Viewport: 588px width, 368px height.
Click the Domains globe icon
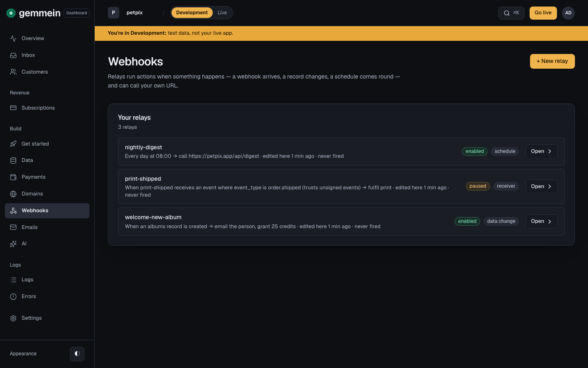click(13, 194)
